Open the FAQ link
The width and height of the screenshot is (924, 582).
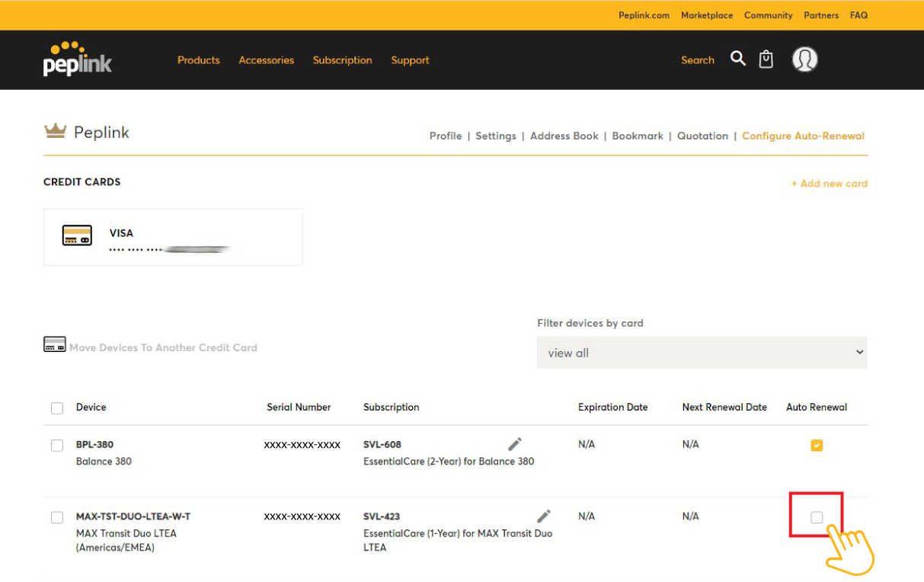(858, 15)
